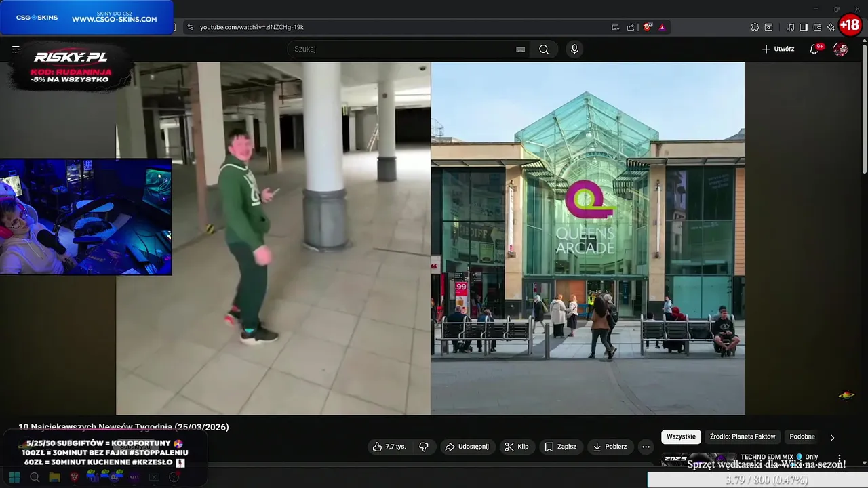Open the media control music note icon

click(790, 27)
